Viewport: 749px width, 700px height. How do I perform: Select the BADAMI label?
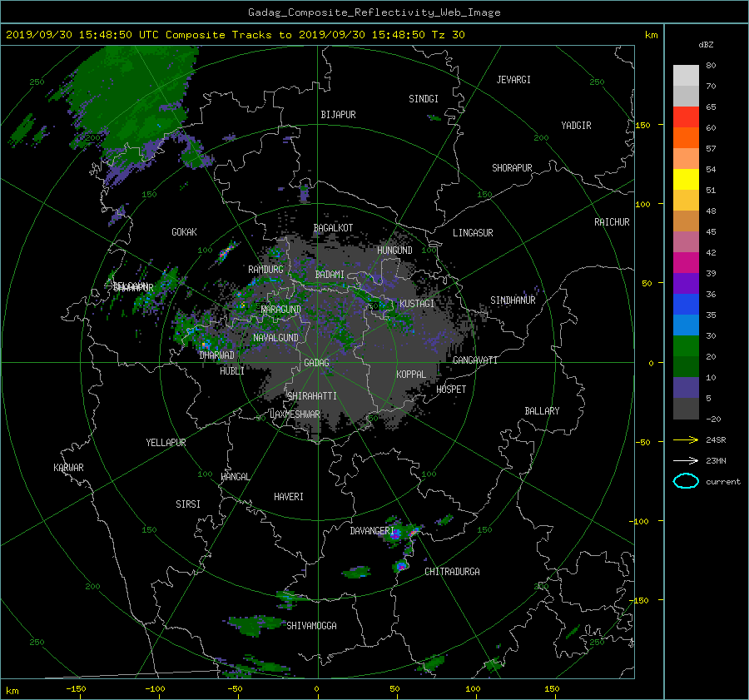(330, 275)
